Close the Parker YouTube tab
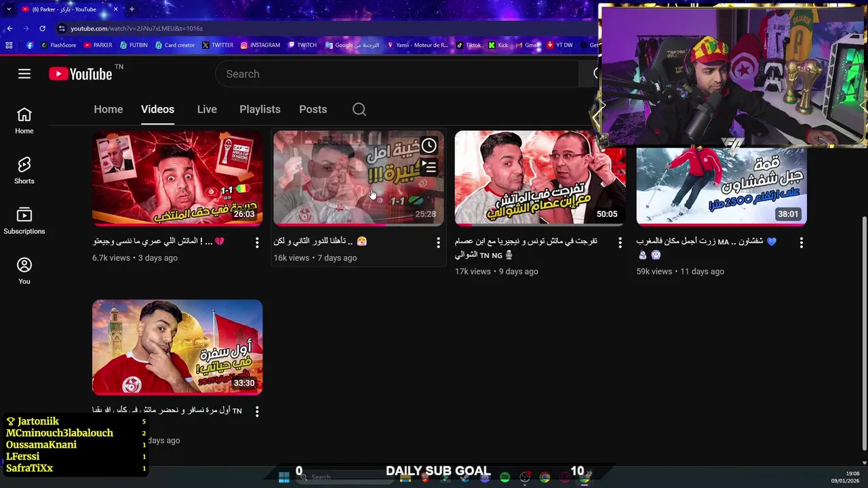Viewport: 868px width, 488px height. (x=115, y=9)
